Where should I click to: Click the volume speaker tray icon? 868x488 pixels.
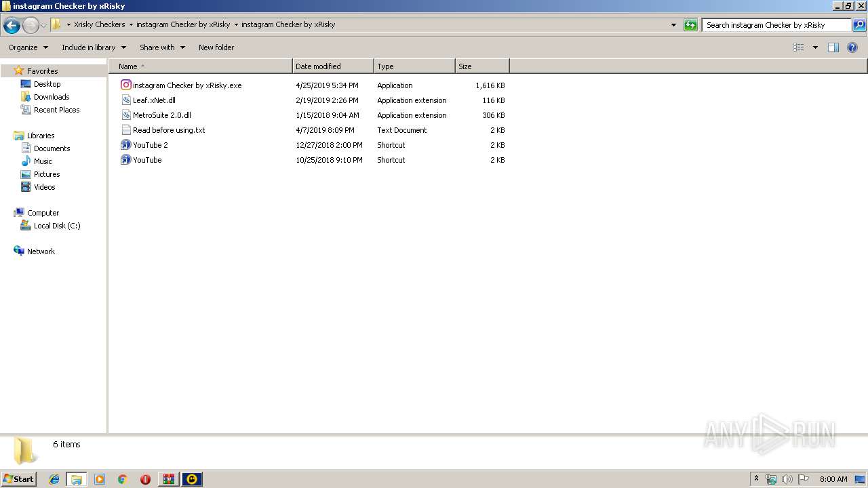[x=787, y=479]
